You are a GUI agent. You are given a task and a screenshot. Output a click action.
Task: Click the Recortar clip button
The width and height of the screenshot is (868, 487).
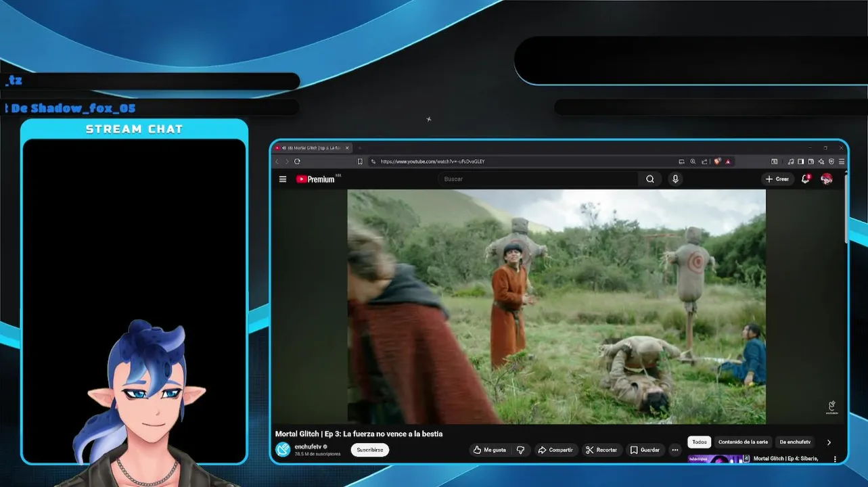601,450
